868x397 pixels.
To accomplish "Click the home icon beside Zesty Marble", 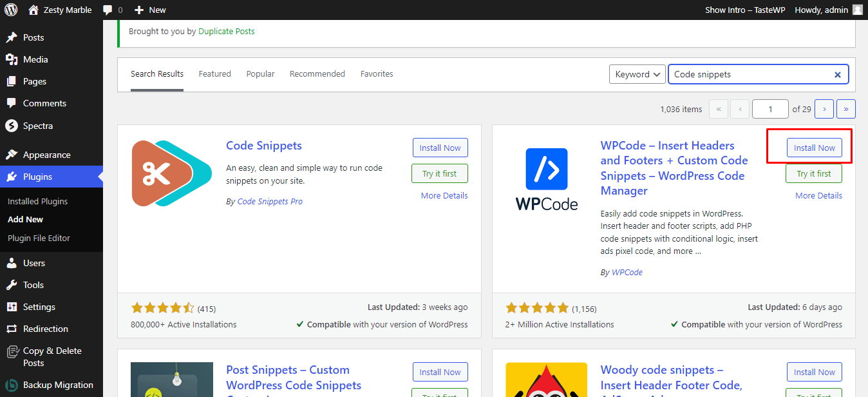I will [33, 10].
